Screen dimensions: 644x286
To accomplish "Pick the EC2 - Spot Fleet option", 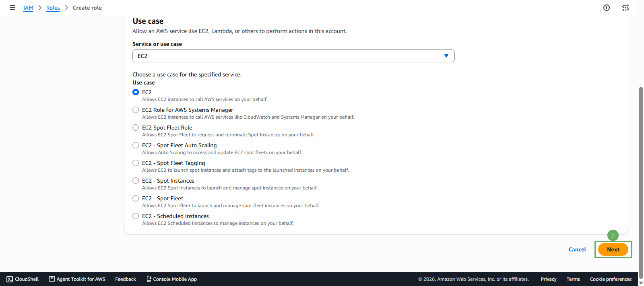I will click(136, 198).
